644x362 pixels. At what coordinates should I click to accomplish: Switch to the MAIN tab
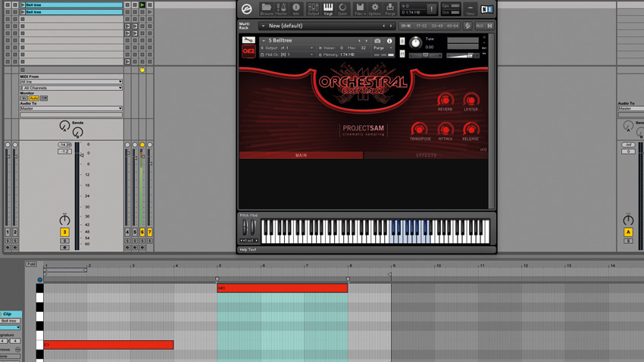point(301,155)
